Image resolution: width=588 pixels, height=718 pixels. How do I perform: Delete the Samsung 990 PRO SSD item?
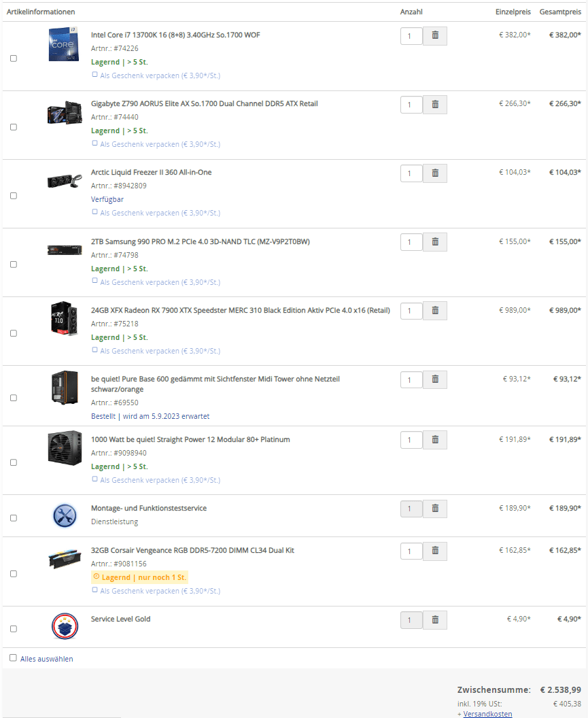click(x=435, y=242)
